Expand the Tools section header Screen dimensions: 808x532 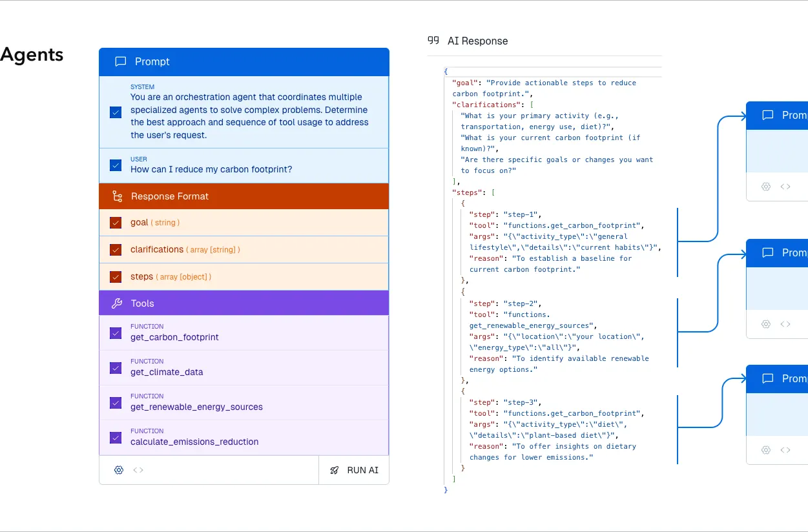coord(244,303)
